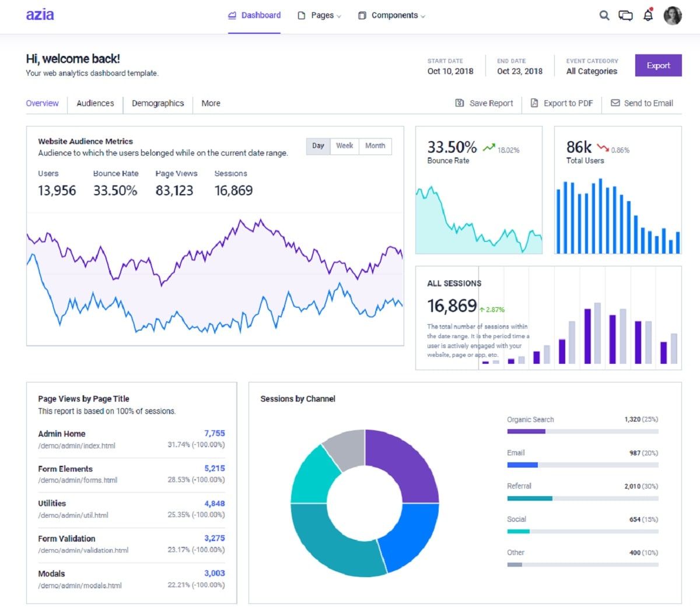The image size is (700, 611).
Task: Toggle the Day view for audience metrics
Action: coord(318,146)
